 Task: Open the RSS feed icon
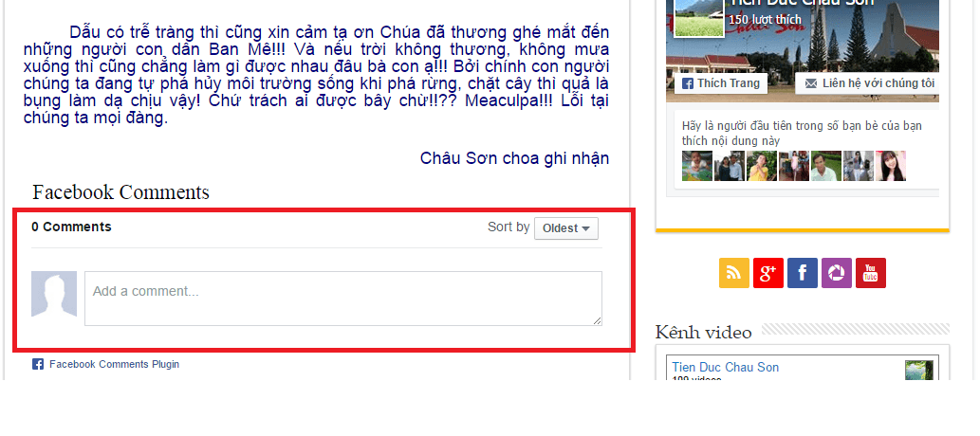coord(733,273)
